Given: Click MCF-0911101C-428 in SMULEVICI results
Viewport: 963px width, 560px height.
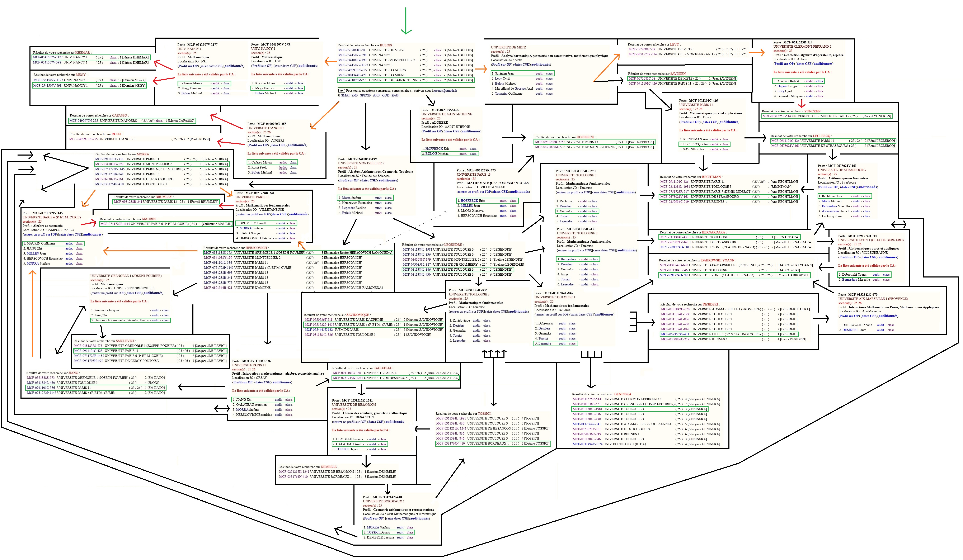Looking at the screenshot, I should pyautogui.click(x=88, y=351).
